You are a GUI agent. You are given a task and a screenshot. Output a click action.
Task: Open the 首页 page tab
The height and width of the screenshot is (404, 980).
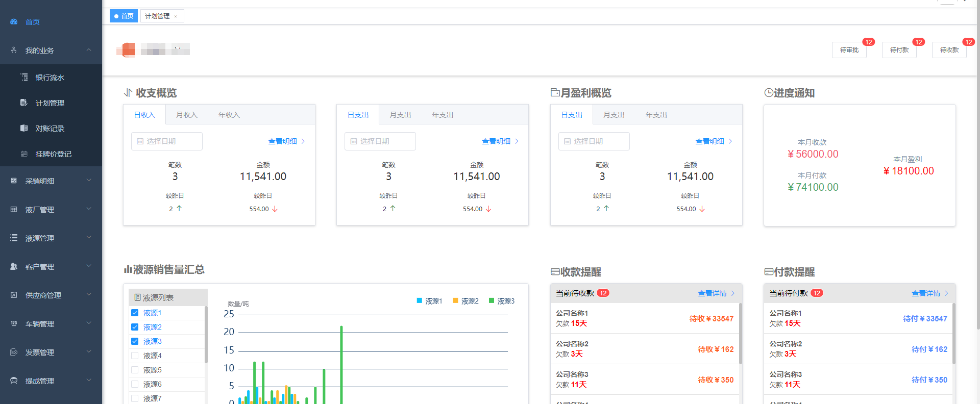pos(124,16)
